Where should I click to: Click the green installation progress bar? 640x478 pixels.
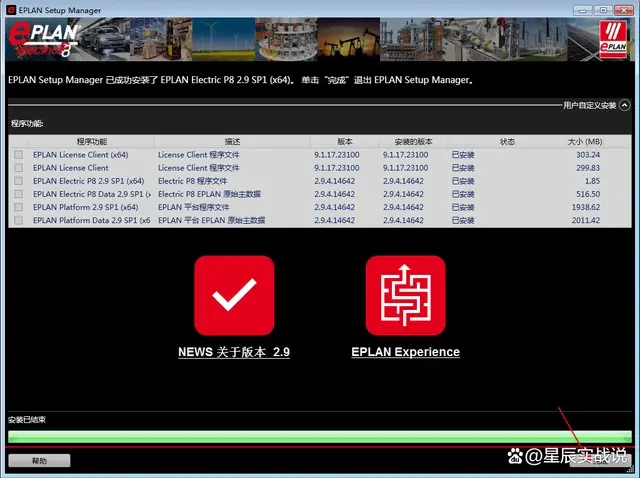point(320,437)
